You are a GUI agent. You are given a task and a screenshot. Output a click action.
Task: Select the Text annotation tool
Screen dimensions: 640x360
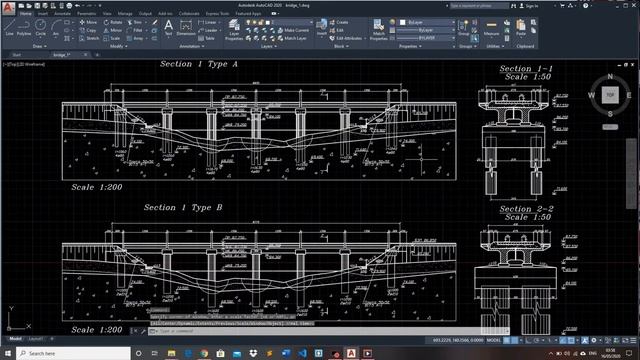coord(169,29)
